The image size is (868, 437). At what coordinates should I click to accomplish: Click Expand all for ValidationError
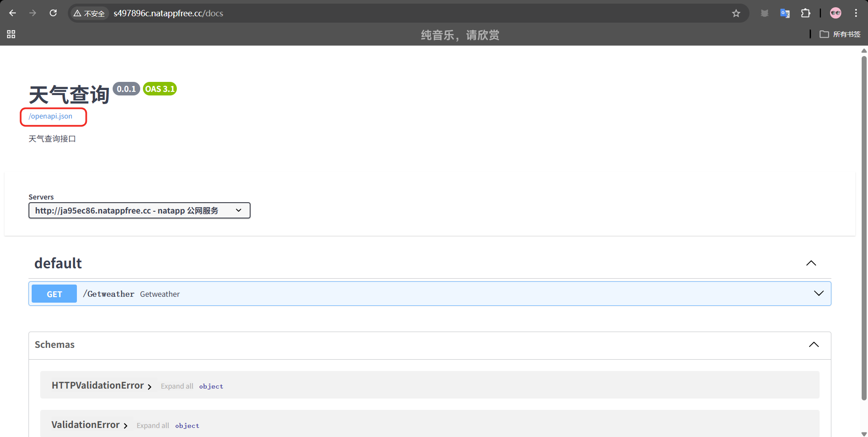153,426
